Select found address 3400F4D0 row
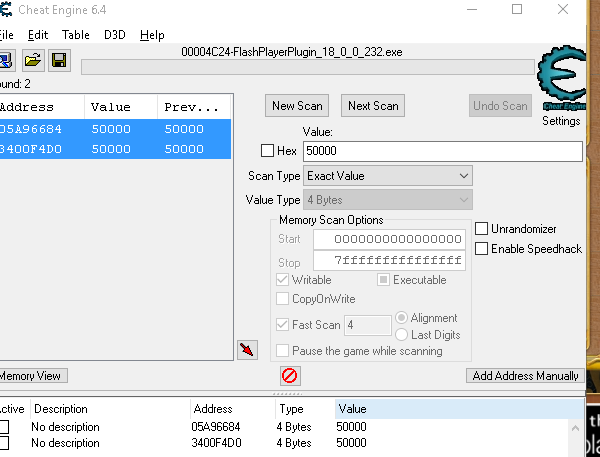The image size is (600, 457). point(115,149)
